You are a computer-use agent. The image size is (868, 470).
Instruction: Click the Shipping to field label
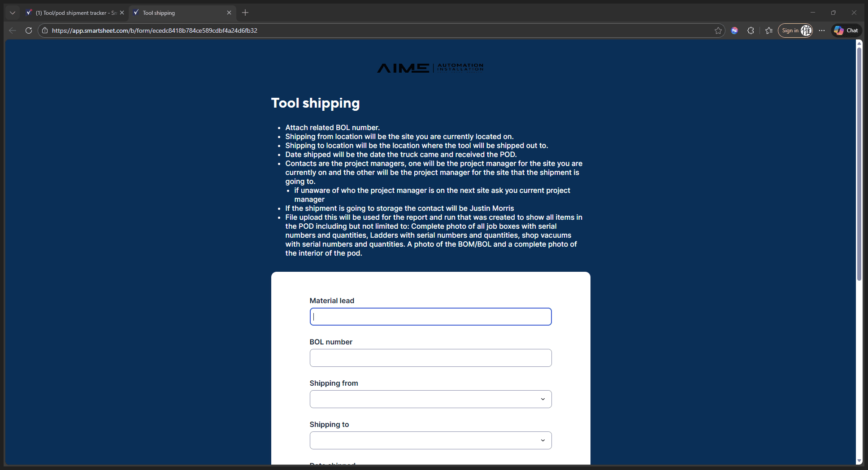coord(329,424)
